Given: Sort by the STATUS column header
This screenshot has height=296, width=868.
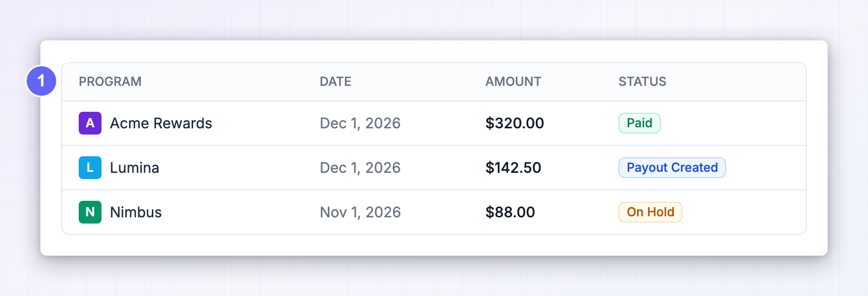Looking at the screenshot, I should tap(642, 82).
